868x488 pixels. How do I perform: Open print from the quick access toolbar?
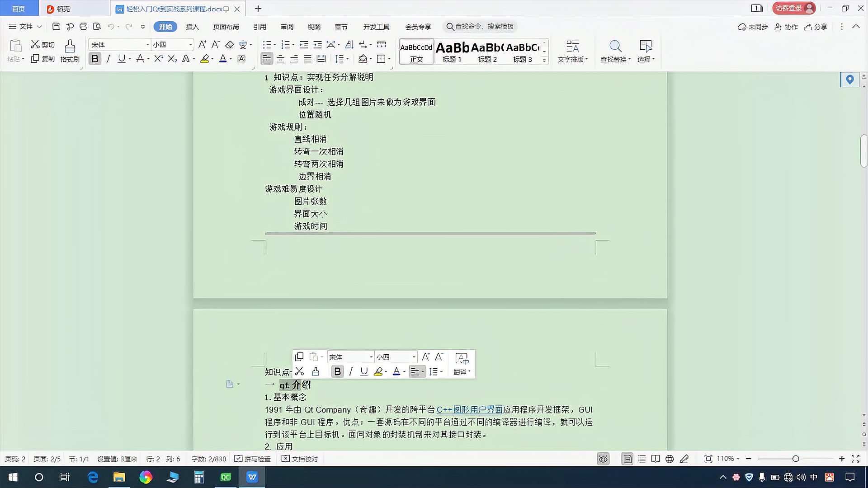coord(83,27)
